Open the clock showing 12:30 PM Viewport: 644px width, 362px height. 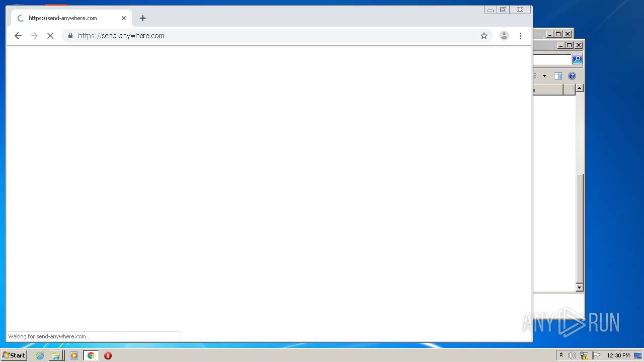[x=618, y=355]
